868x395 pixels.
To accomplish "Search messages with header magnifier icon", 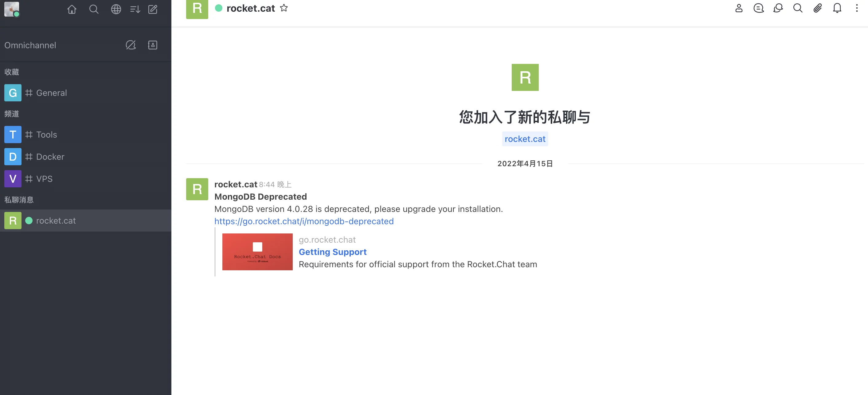I will click(798, 8).
